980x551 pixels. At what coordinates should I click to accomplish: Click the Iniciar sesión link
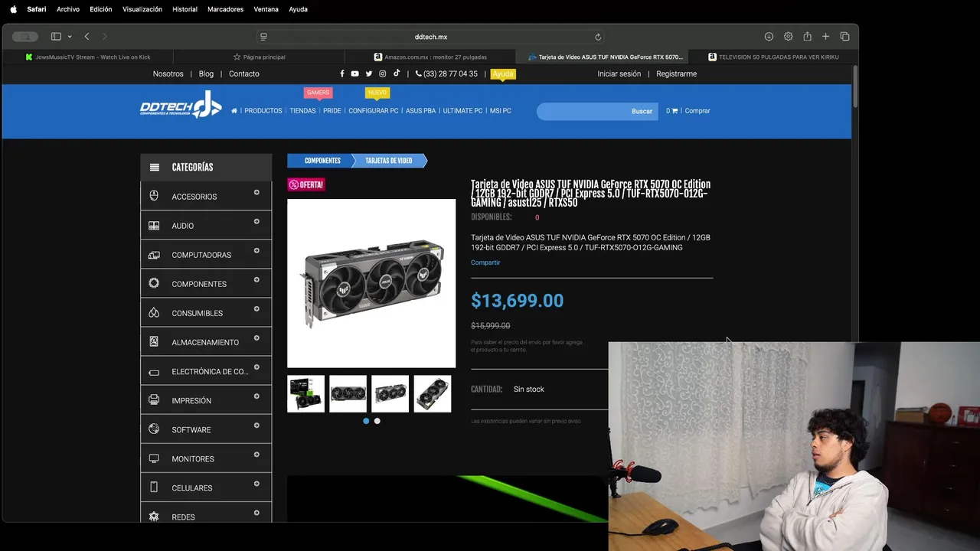[x=619, y=73]
